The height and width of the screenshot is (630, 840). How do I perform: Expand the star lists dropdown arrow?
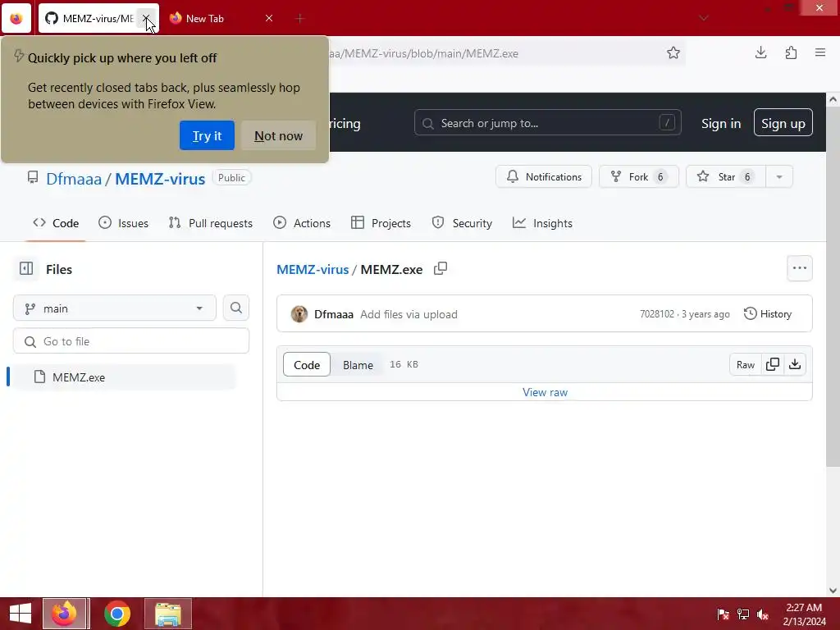[x=779, y=177]
